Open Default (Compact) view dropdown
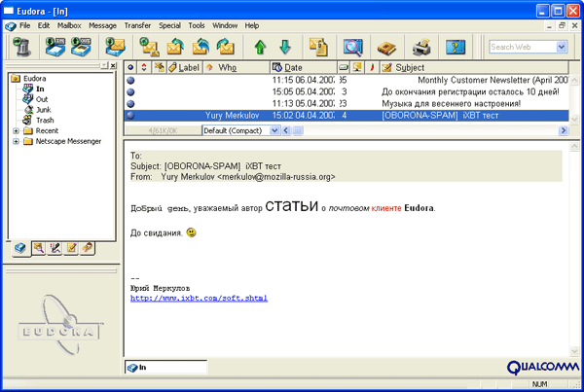 pos(274,130)
